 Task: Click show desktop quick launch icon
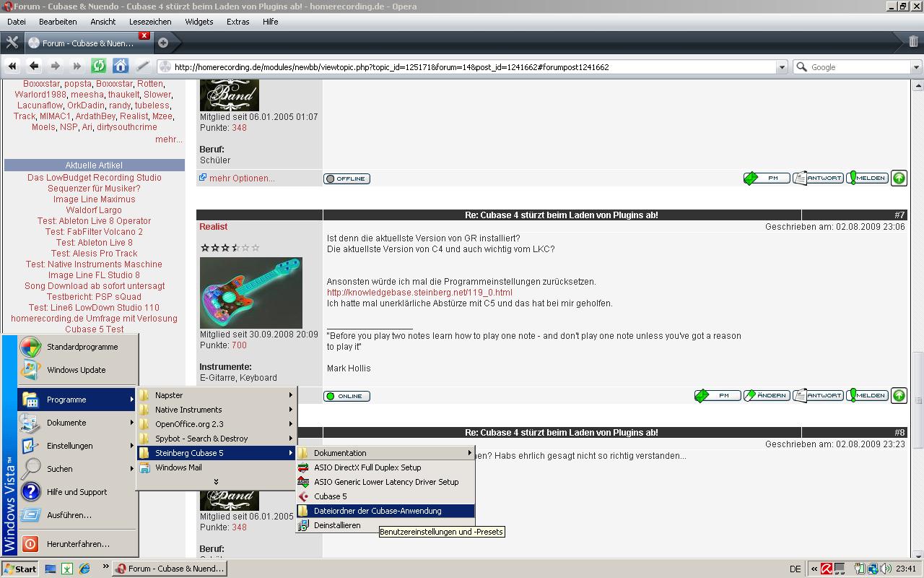51,569
